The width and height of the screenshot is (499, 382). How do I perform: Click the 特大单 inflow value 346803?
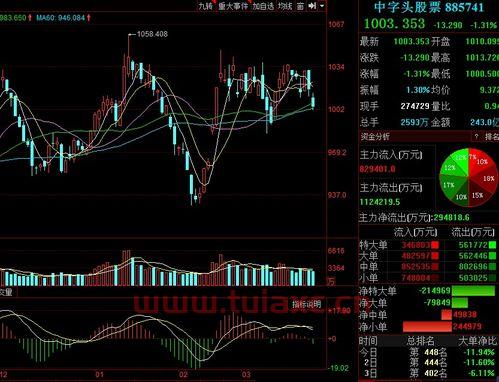click(x=416, y=245)
